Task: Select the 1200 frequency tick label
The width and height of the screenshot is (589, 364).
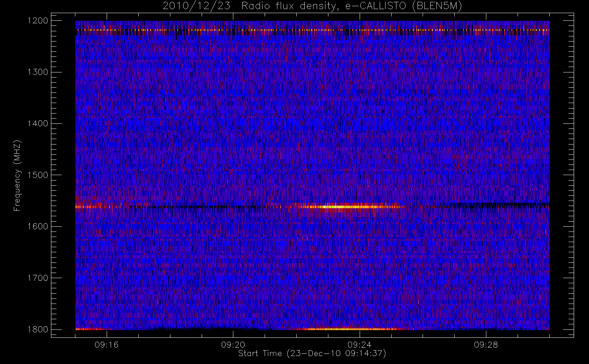Action: 38,21
